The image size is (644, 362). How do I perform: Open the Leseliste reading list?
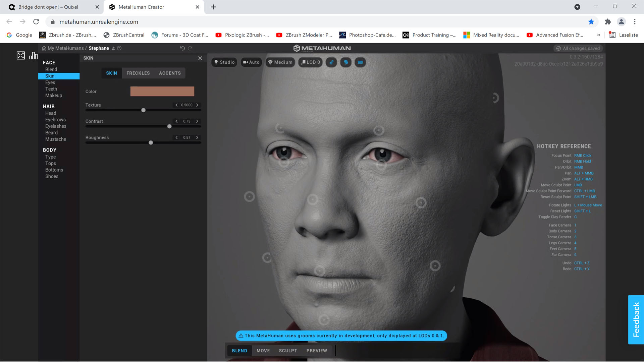pos(624,35)
